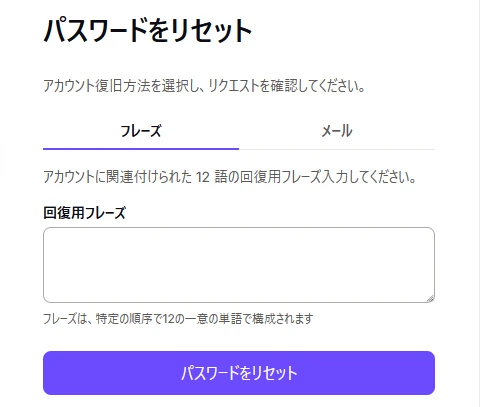Click the purple パスワードをリセット button
The height and width of the screenshot is (407, 480).
click(x=239, y=373)
